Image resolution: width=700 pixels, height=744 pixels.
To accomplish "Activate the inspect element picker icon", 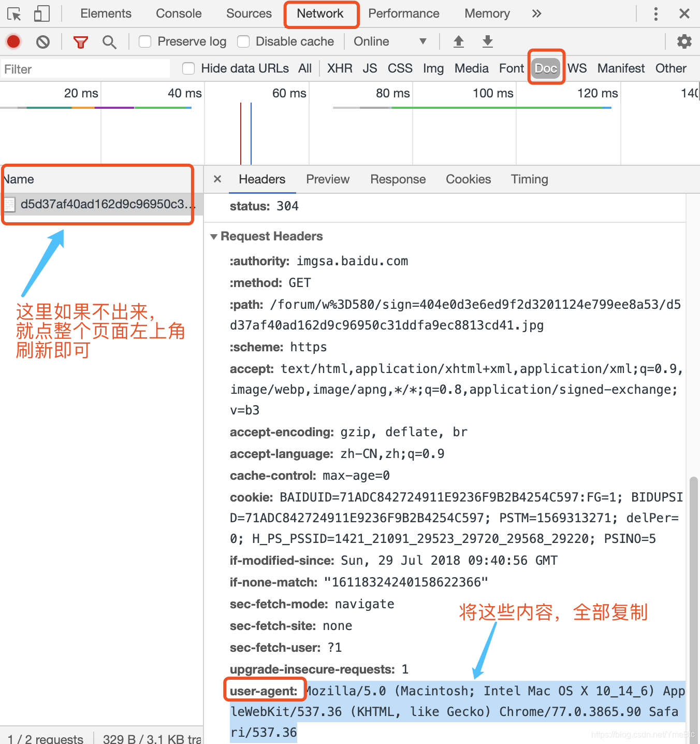I will 14,14.
